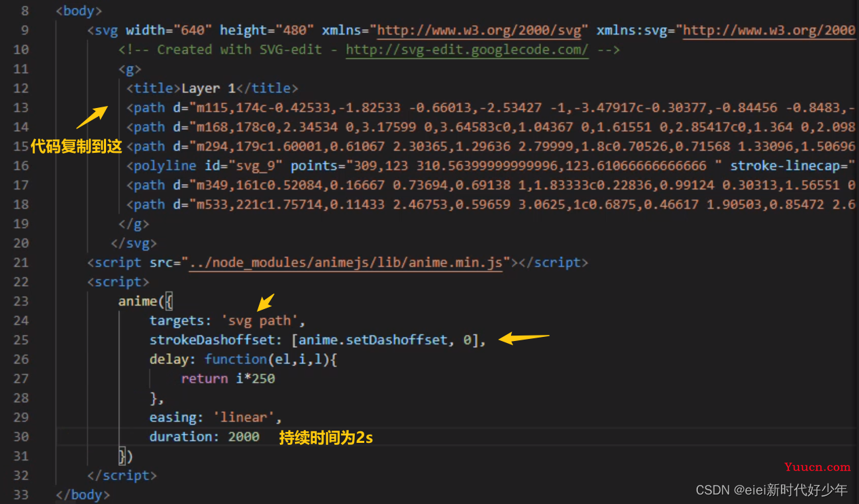This screenshot has width=859, height=504.
Task: Click the closing </g> tag
Action: pos(134,223)
